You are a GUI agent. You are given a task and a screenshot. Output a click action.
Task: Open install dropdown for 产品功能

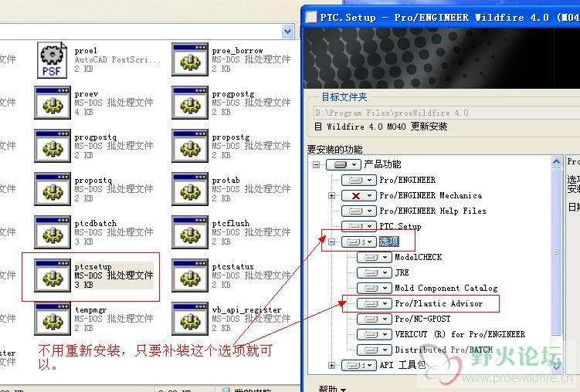[343, 164]
